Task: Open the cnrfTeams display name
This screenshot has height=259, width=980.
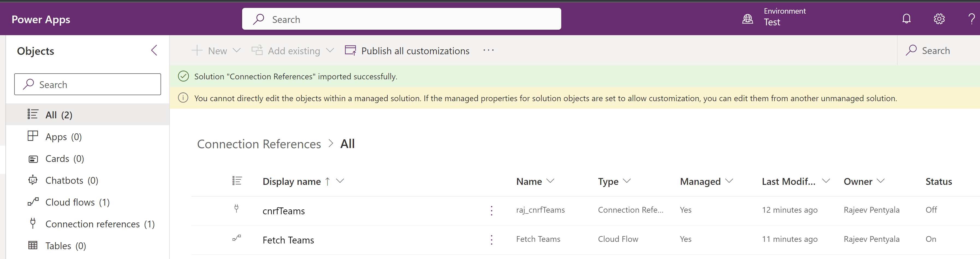Action: coord(283,211)
